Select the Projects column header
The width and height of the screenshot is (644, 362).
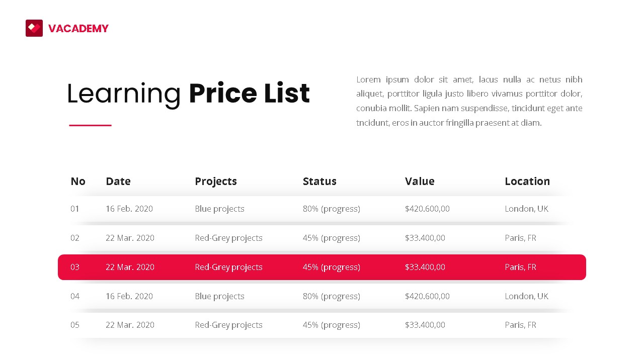(x=216, y=181)
